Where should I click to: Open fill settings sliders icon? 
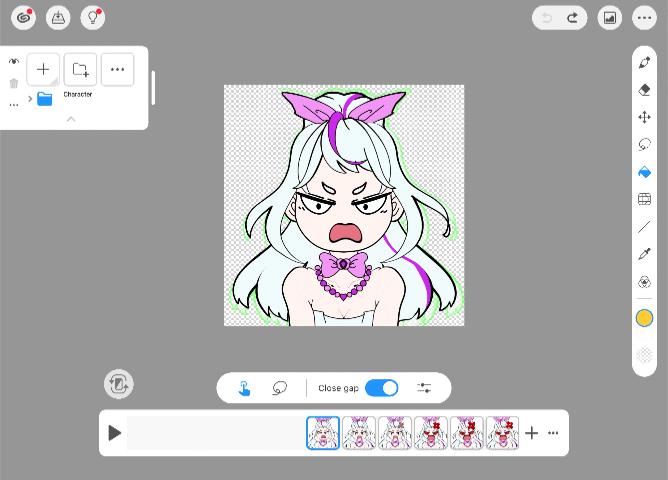(x=424, y=388)
